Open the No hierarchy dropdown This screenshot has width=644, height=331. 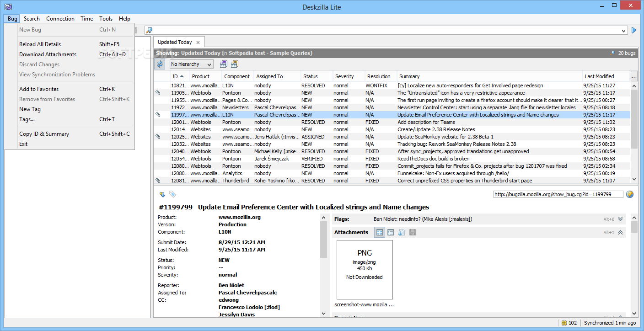[191, 64]
